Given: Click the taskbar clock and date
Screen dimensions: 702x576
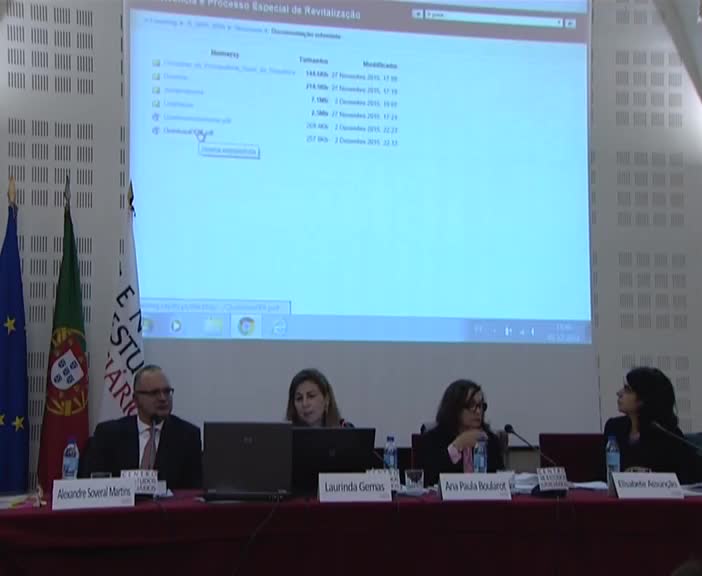Looking at the screenshot, I should tap(563, 331).
